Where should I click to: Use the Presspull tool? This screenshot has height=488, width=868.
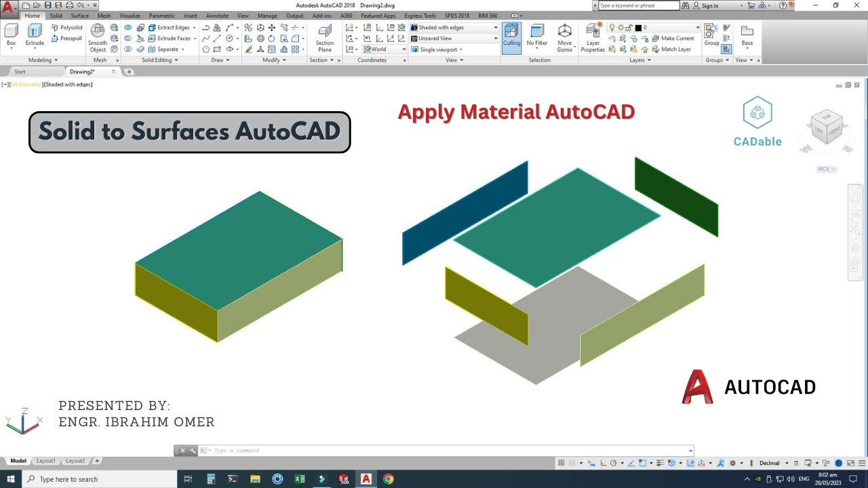(x=67, y=39)
